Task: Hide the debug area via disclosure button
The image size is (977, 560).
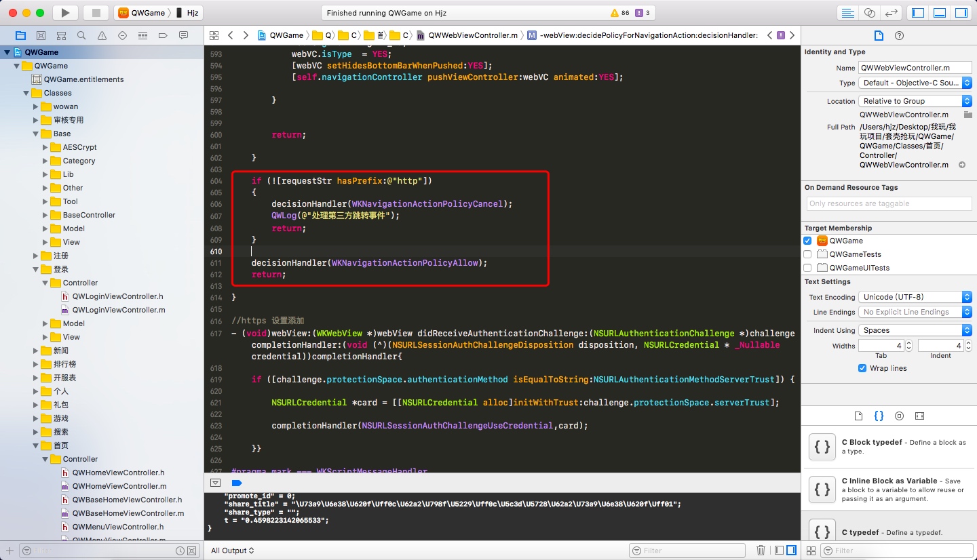Action: (215, 483)
